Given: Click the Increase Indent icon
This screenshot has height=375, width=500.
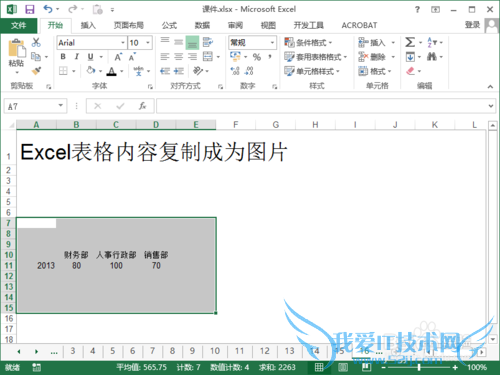Looking at the screenshot, I should [x=179, y=71].
